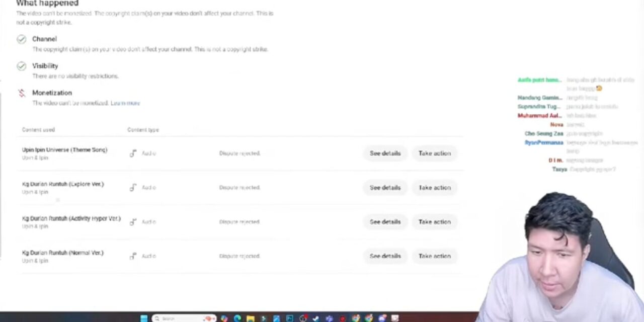Screen dimensions: 644x322
Task: Open the Windows Start menu icon
Action: tap(144, 318)
